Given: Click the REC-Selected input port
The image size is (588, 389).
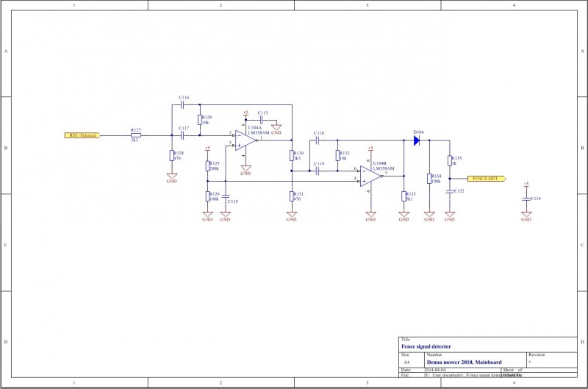Looking at the screenshot, I should pyautogui.click(x=81, y=135).
